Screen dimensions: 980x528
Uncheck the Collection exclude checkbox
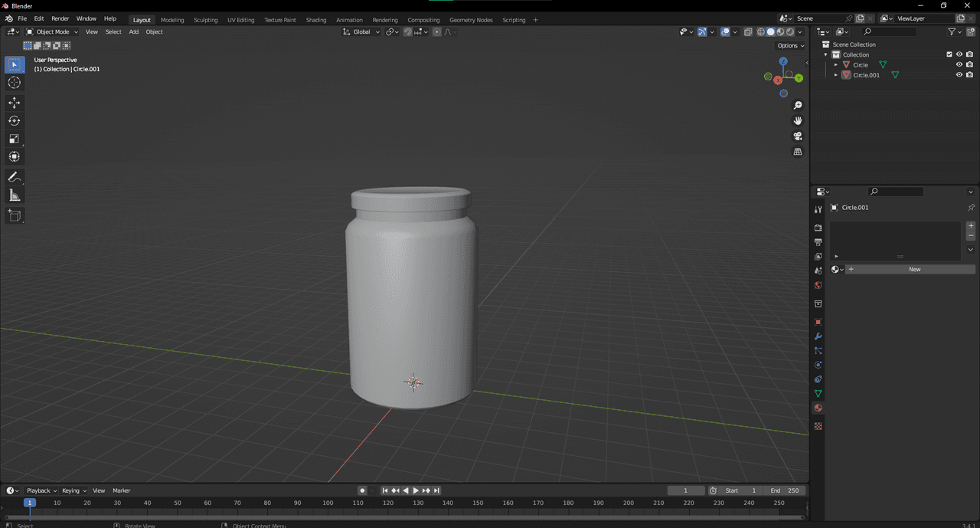949,54
